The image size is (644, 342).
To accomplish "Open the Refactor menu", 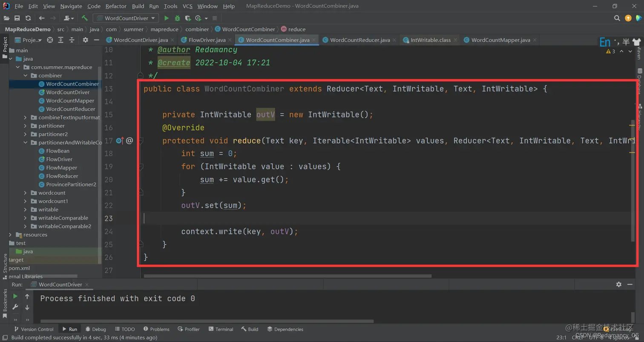I will (116, 6).
